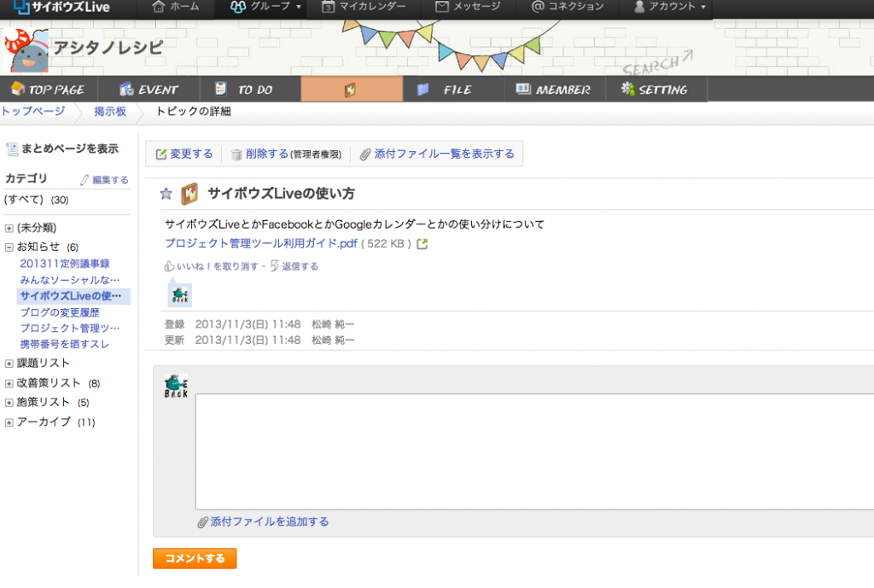Click the pencil 編集する category edit icon
Image resolution: width=874 pixels, height=588 pixels.
pyautogui.click(x=84, y=180)
